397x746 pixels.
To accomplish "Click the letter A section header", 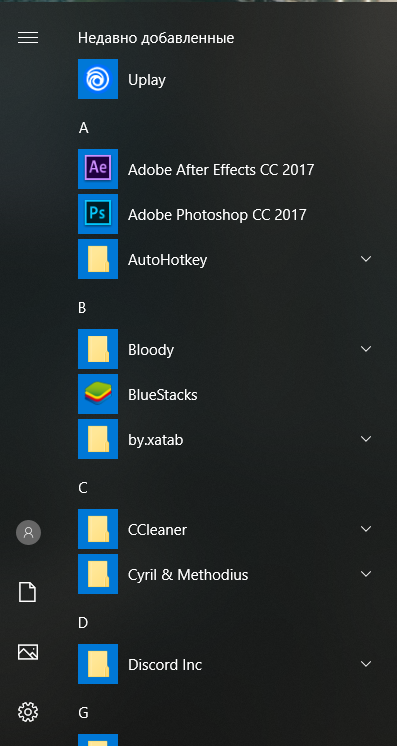I will click(83, 128).
